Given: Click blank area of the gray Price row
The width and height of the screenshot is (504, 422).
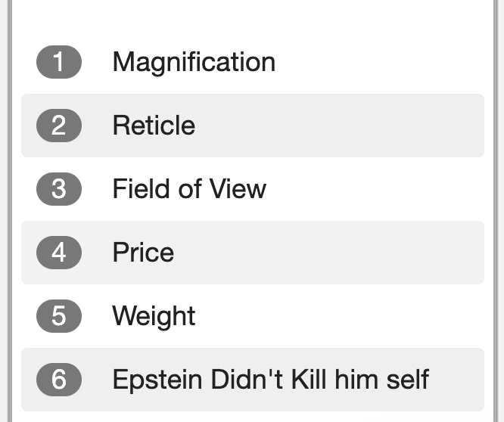Looking at the screenshot, I should click(x=328, y=253).
